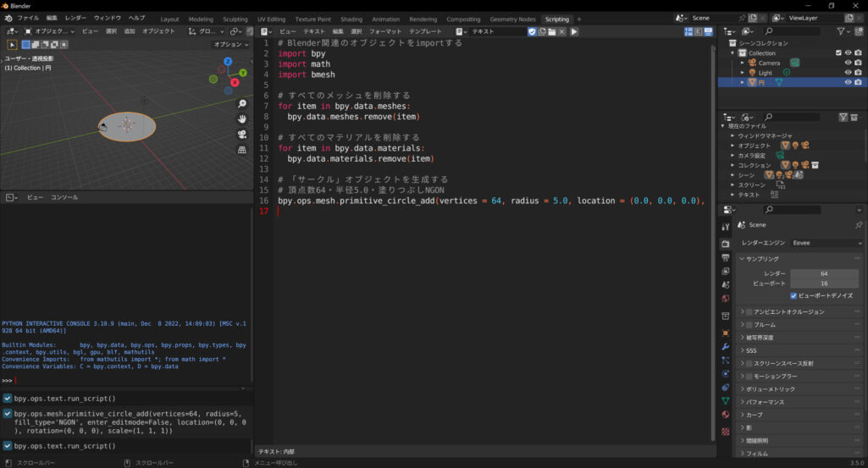Toggle syntax highlighting in text editor
This screenshot has height=468, width=868.
pos(709,31)
